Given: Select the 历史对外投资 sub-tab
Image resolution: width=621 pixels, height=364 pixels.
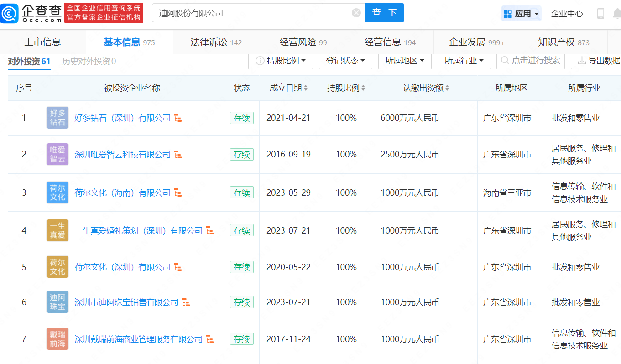Looking at the screenshot, I should [x=89, y=62].
